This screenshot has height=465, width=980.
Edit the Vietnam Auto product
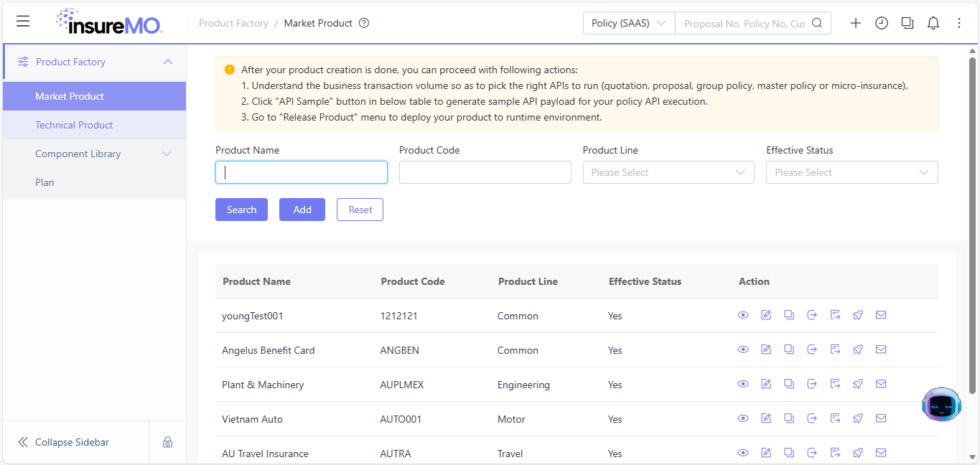click(x=766, y=418)
